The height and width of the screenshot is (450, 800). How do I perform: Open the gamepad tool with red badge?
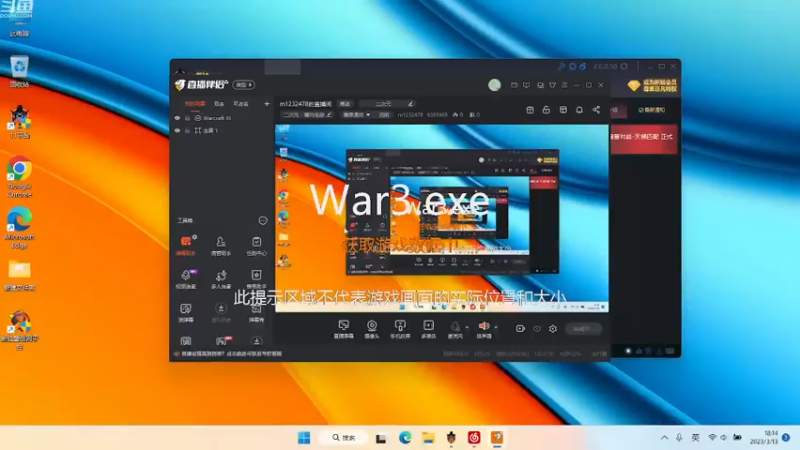pyautogui.click(x=222, y=341)
